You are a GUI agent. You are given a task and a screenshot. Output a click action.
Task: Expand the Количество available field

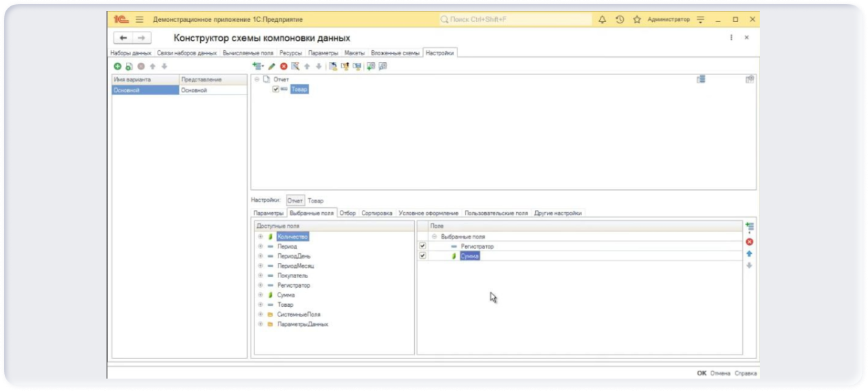tap(261, 236)
